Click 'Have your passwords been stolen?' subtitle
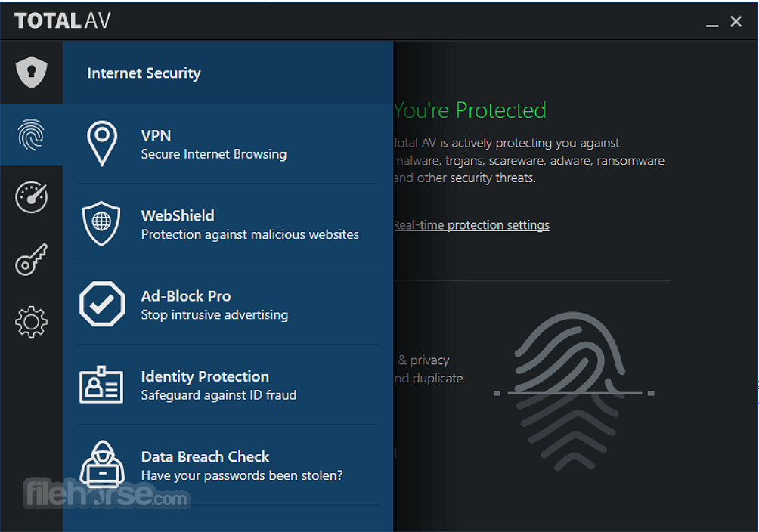The width and height of the screenshot is (759, 532). click(x=242, y=475)
